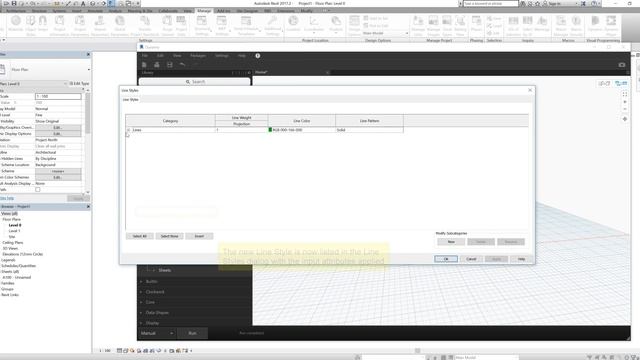Close the Line Styles dialog with X
The width and height of the screenshot is (640, 360).
tap(530, 90)
